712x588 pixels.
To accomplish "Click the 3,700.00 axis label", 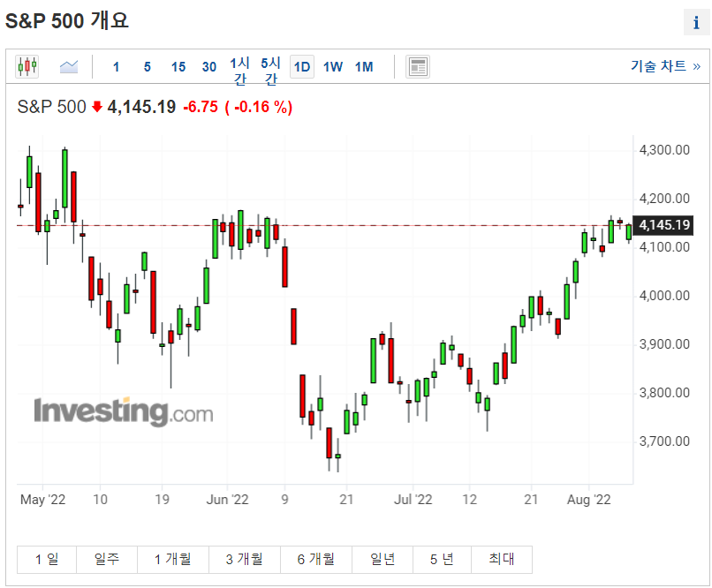I will coord(664,441).
